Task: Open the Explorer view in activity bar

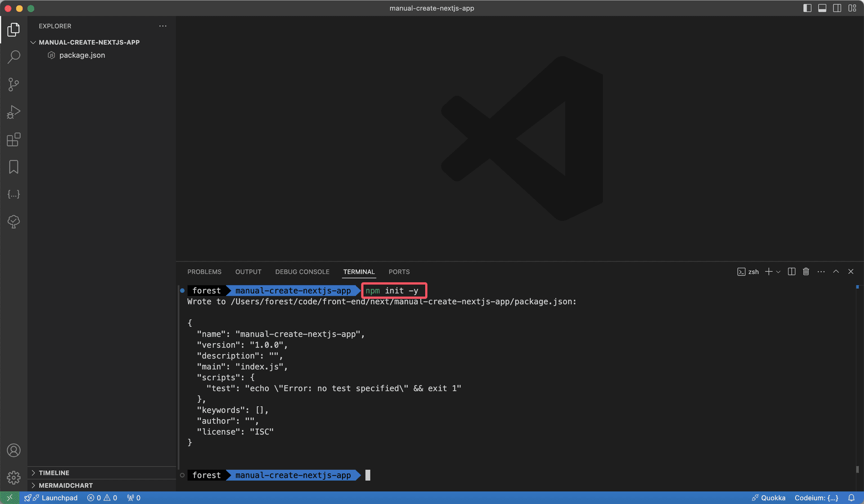Action: click(13, 30)
